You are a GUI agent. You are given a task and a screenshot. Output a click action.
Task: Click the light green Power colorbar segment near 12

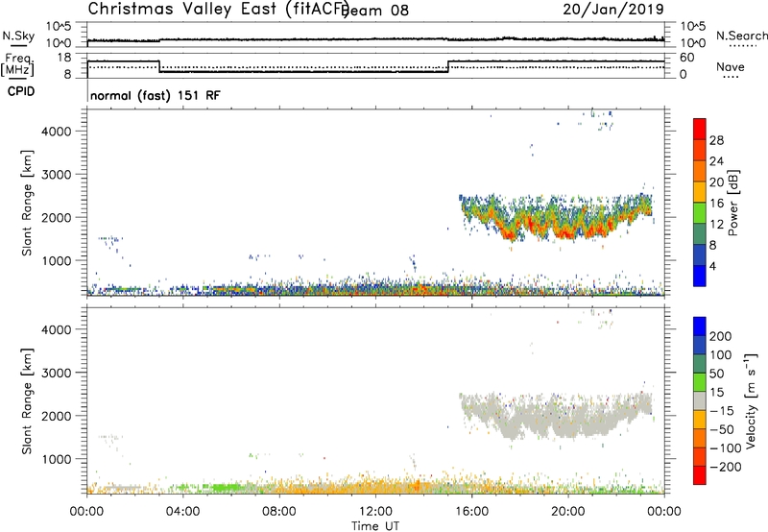(700, 212)
